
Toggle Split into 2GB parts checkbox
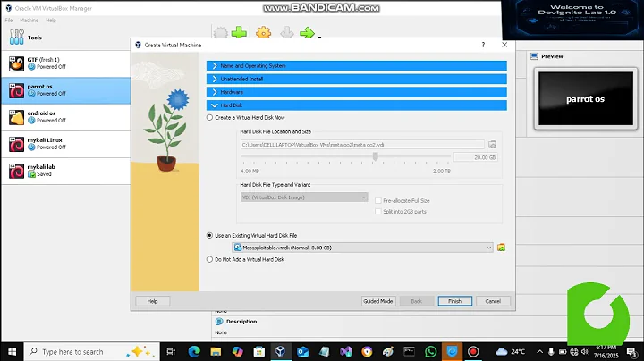click(x=377, y=211)
